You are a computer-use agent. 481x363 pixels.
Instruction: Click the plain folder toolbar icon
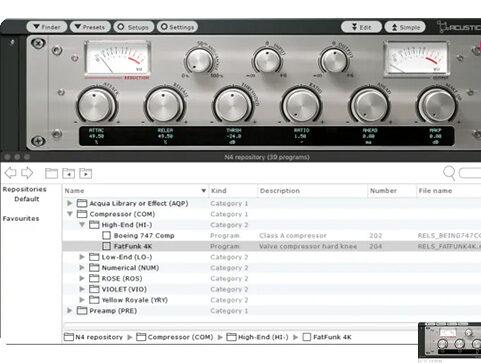point(51,173)
